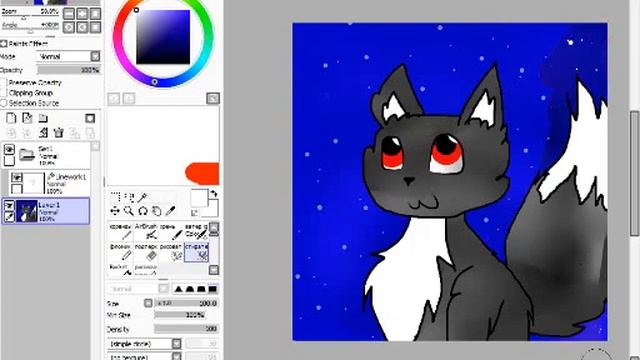
Task: Select the Move tool
Action: pos(115,211)
